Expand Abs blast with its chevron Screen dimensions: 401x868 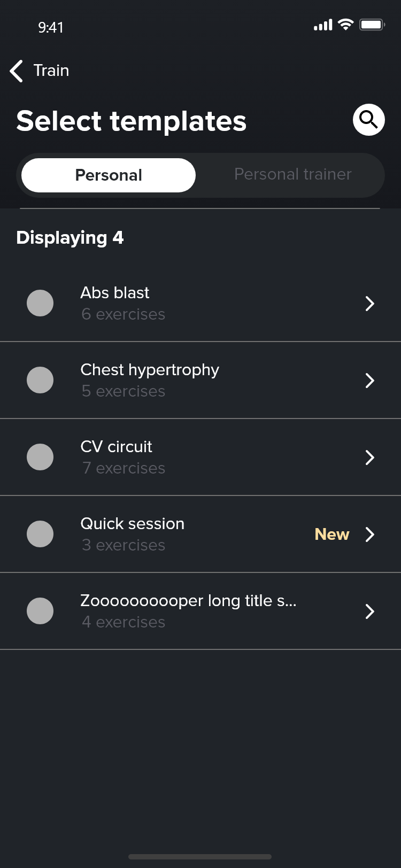(369, 303)
